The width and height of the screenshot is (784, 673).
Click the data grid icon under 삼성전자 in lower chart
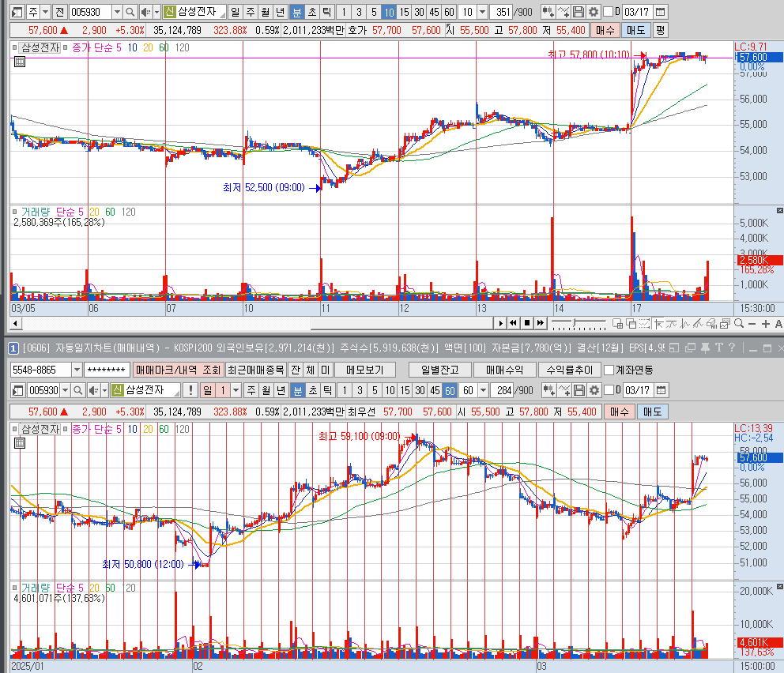[20, 443]
